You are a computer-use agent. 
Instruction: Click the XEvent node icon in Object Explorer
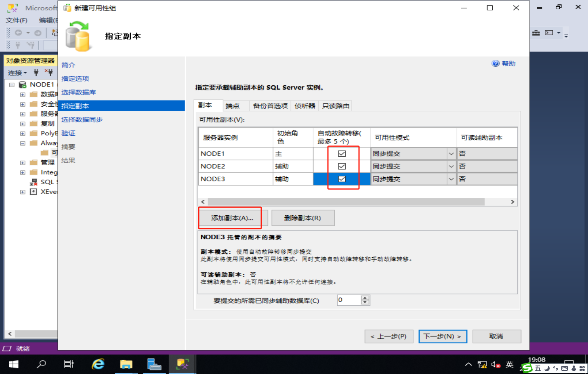pyautogui.click(x=34, y=192)
